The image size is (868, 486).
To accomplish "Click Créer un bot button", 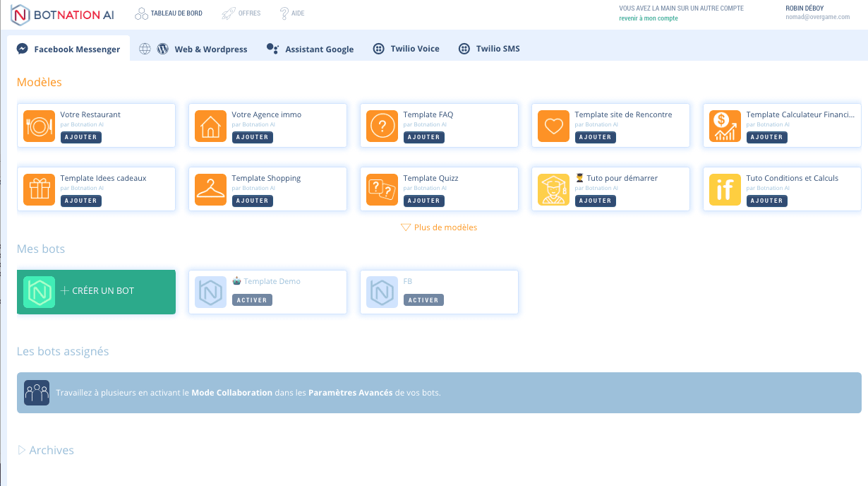I will coord(96,292).
